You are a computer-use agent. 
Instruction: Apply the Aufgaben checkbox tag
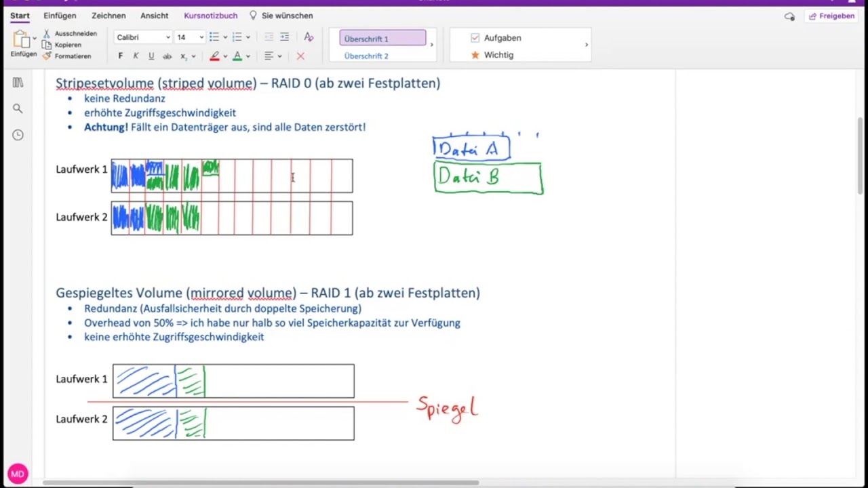click(496, 38)
